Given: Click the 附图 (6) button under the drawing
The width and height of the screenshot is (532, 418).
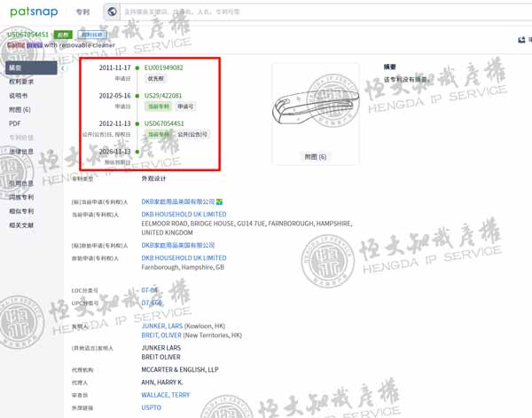Looking at the screenshot, I should coord(315,156).
